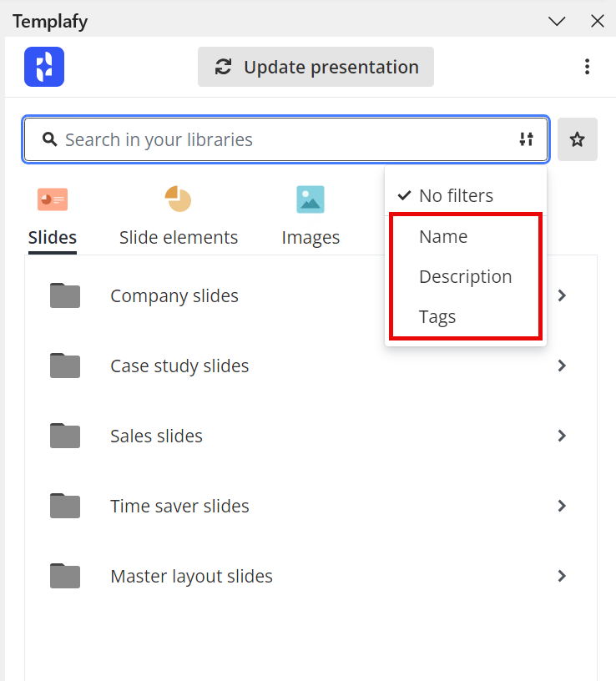616x681 pixels.
Task: Click the Master layout slides folder icon
Action: click(x=65, y=576)
